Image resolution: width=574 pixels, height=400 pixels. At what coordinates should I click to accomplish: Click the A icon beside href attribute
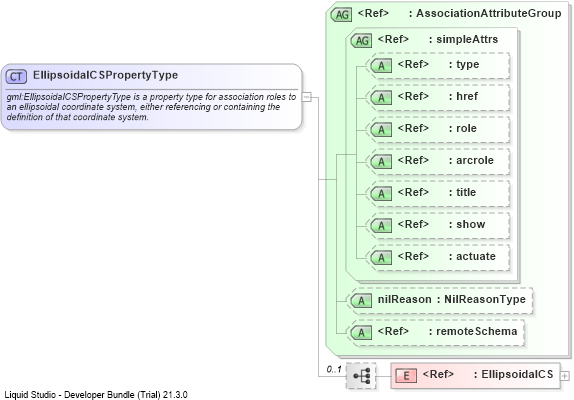pyautogui.click(x=381, y=98)
